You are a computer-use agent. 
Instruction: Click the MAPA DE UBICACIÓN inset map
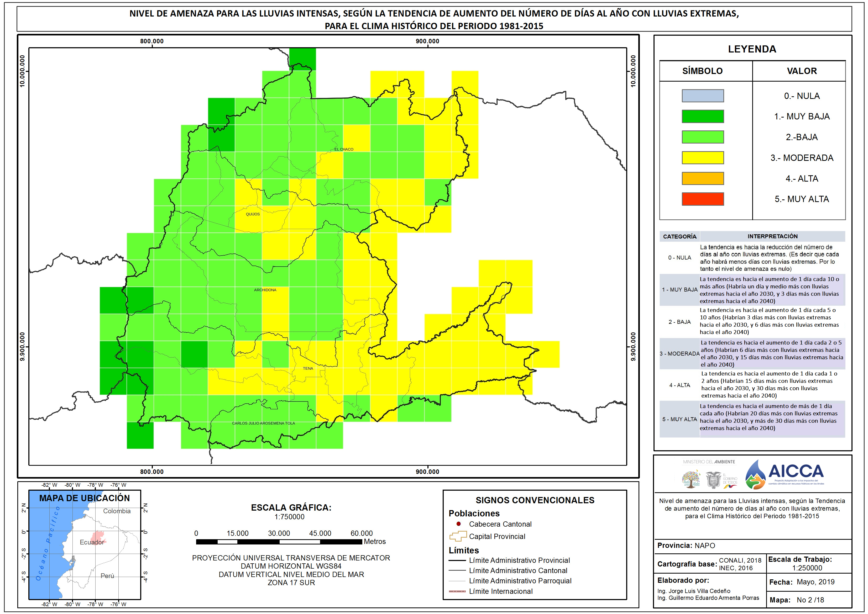[85, 545]
